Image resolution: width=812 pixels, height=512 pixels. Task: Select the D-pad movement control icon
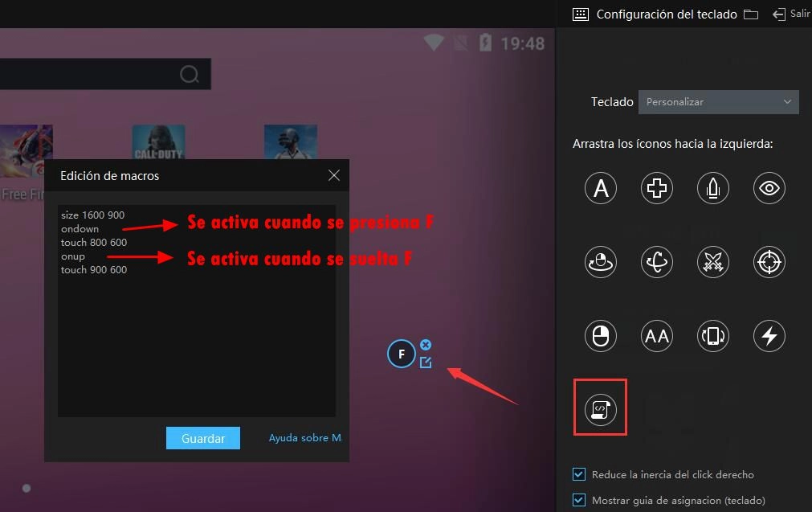tap(657, 187)
